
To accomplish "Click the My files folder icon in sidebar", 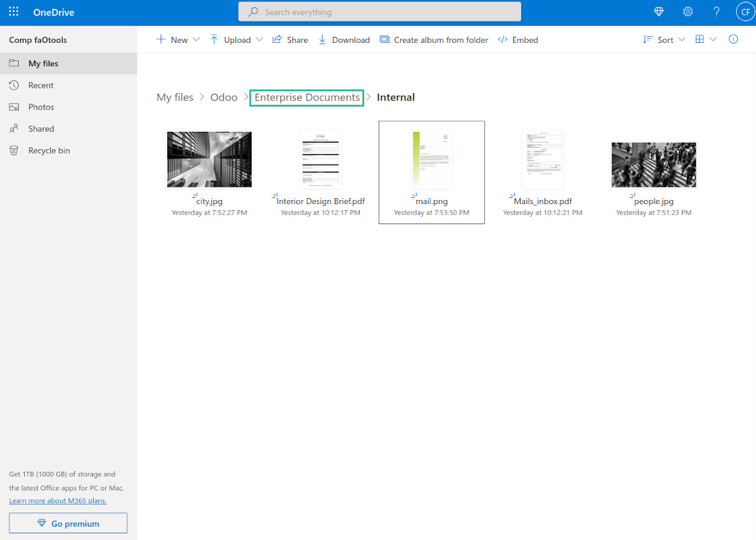I will (x=14, y=63).
